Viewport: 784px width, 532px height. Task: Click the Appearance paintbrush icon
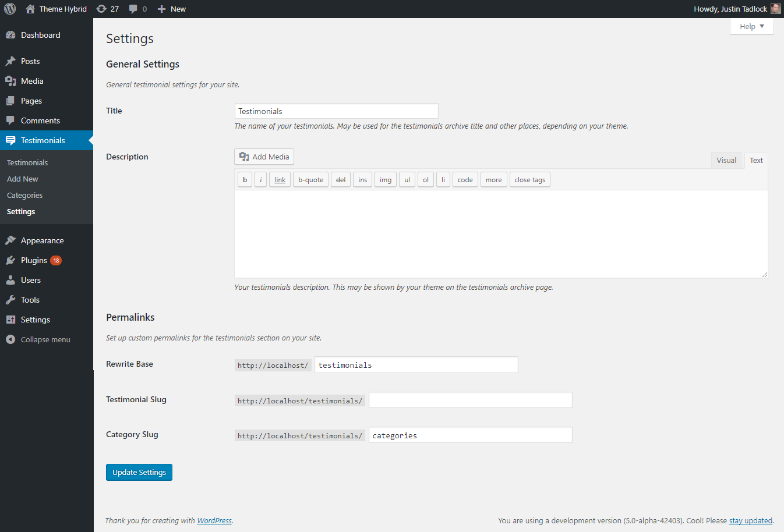pyautogui.click(x=10, y=240)
